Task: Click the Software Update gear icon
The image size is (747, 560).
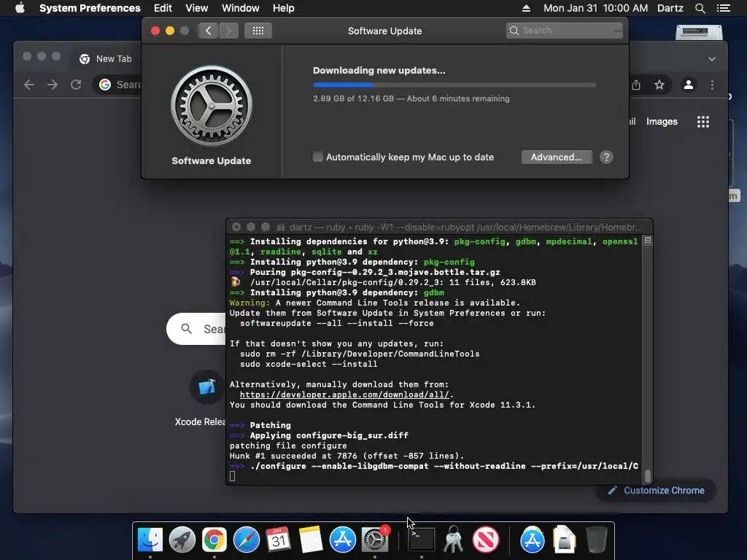Action: [212, 106]
